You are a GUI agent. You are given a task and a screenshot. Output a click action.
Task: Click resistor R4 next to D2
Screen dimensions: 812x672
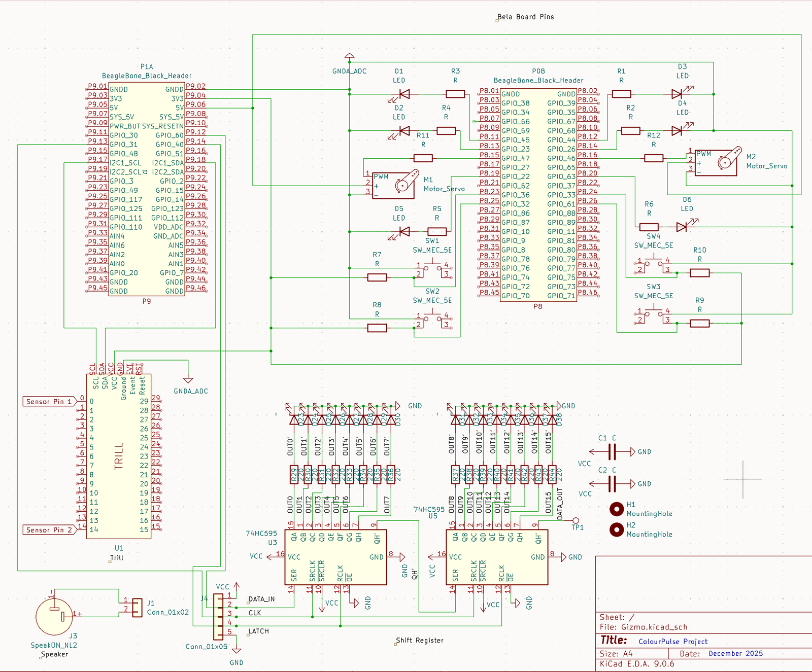click(446, 131)
